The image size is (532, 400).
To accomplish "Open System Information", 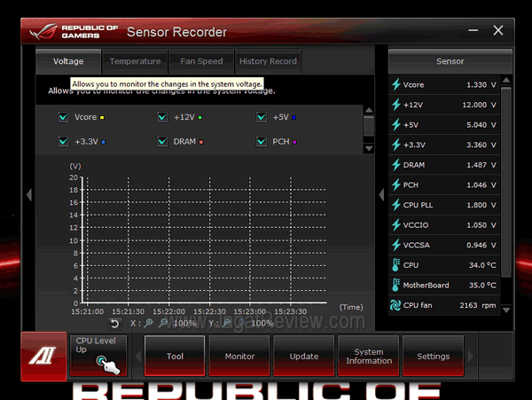I will pyautogui.click(x=369, y=356).
